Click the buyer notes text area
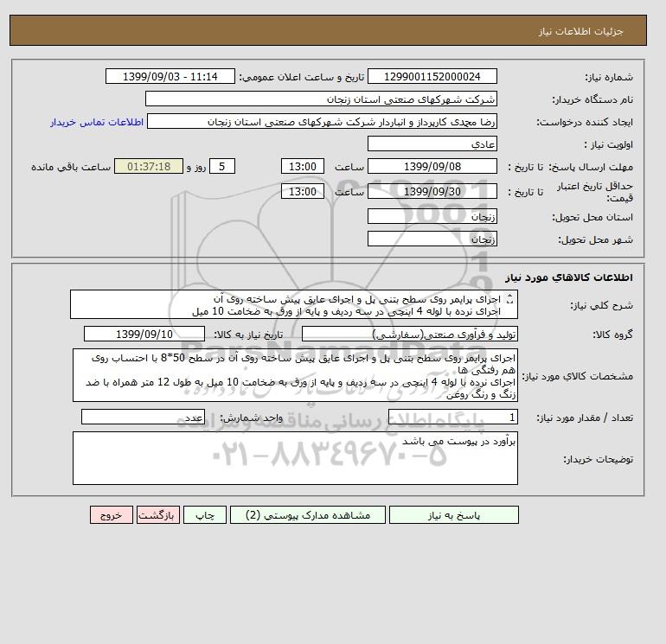666x644 pixels. pyautogui.click(x=295, y=458)
